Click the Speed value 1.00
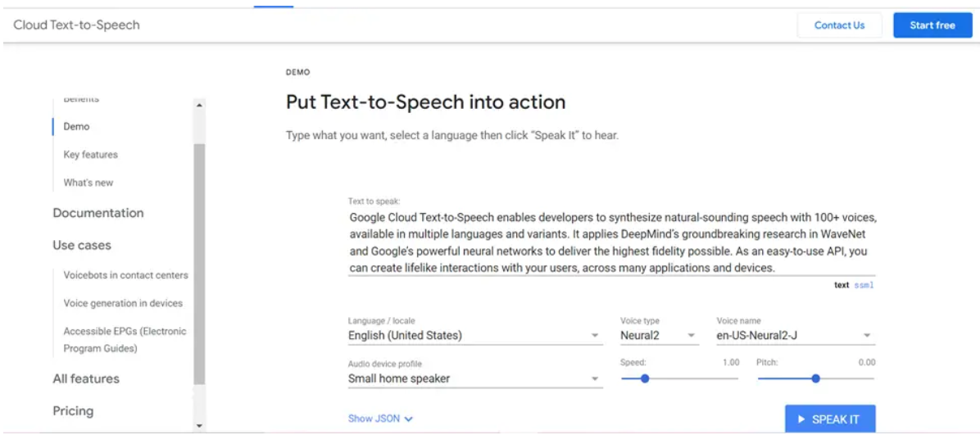 coord(731,362)
